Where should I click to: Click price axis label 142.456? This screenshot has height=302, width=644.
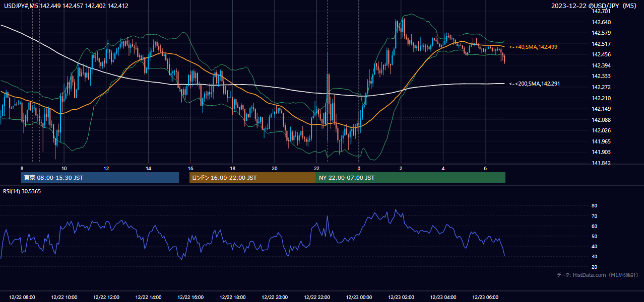601,54
